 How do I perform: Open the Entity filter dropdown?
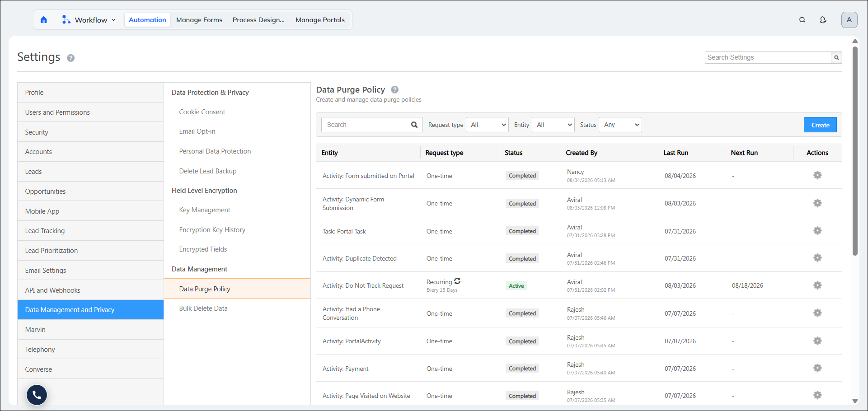[553, 125]
